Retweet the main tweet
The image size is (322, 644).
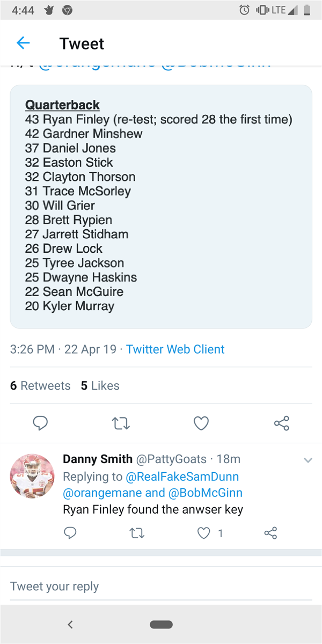click(x=121, y=424)
